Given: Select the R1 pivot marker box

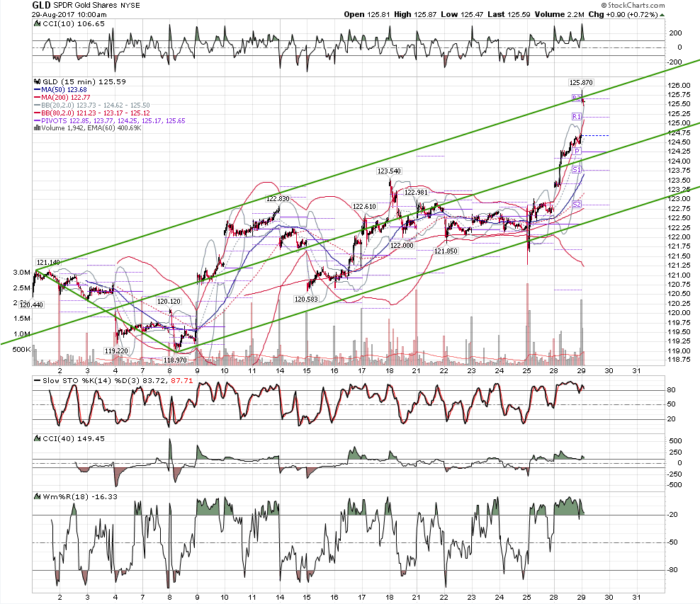Looking at the screenshot, I should click(576, 116).
